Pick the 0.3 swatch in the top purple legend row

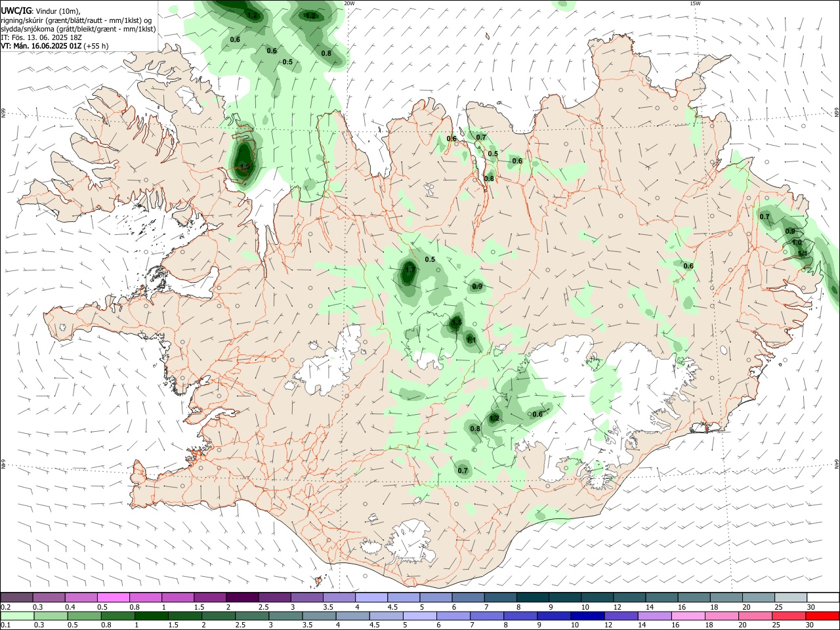pos(49,598)
